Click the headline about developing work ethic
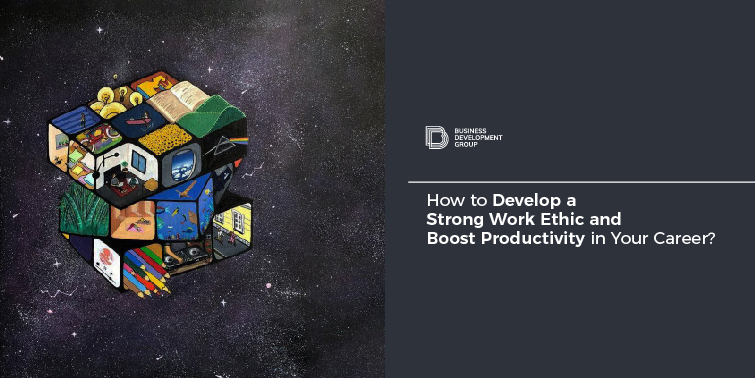Screen dimensions: 755x378 [x=571, y=219]
